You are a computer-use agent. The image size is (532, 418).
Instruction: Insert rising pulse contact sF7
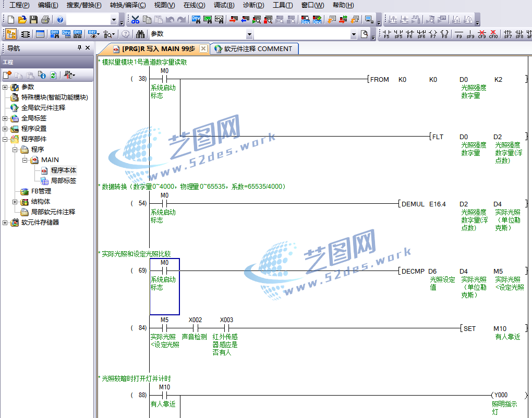click(x=508, y=34)
